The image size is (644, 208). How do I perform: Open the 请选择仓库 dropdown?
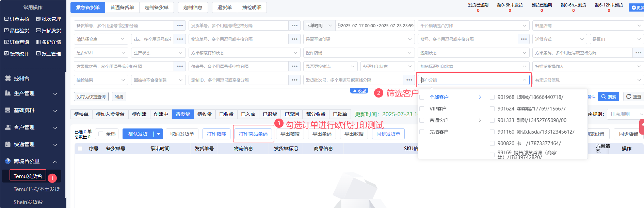tap(101, 39)
